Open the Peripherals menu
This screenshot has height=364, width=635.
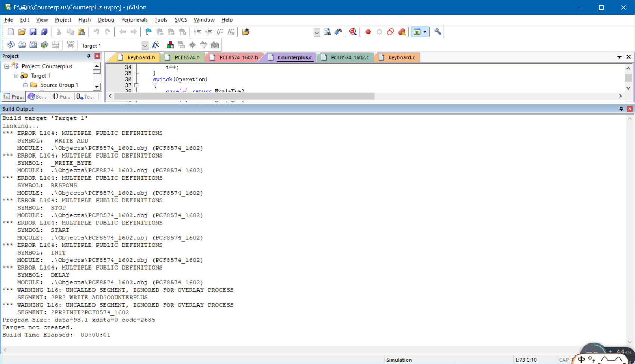coord(134,20)
